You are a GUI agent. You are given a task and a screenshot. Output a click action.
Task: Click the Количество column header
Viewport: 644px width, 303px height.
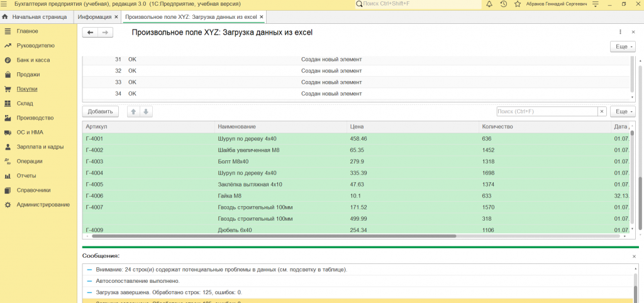point(545,126)
